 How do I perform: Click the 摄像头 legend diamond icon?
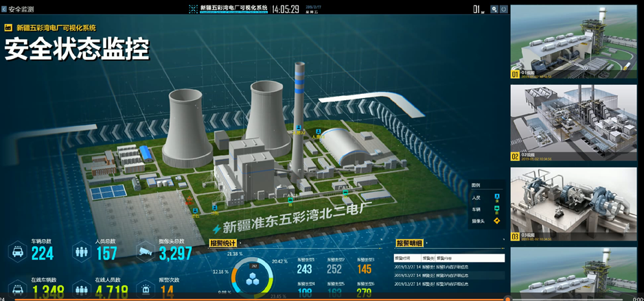(x=497, y=221)
